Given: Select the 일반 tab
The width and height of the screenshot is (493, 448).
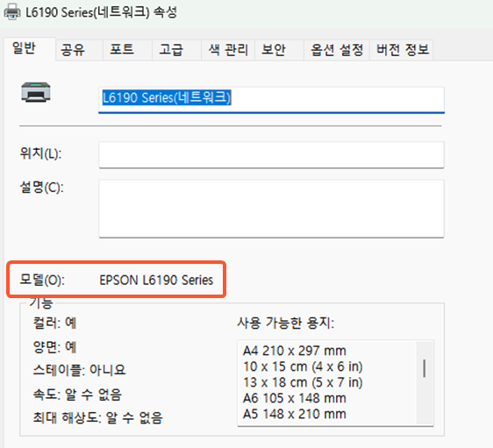Looking at the screenshot, I should (x=24, y=48).
